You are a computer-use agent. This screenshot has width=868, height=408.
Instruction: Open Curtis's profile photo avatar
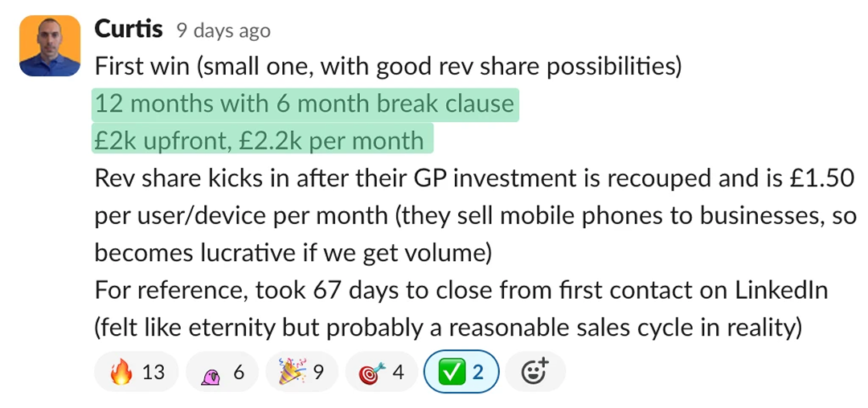(50, 46)
